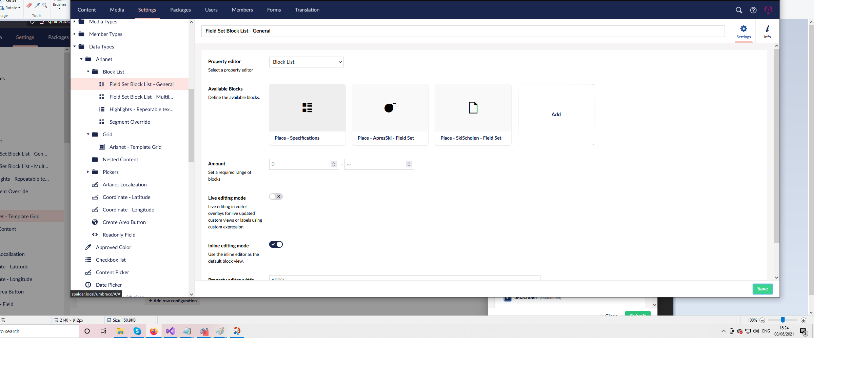This screenshot has width=868, height=366.
Task: Open the help question mark icon
Action: coord(753,10)
